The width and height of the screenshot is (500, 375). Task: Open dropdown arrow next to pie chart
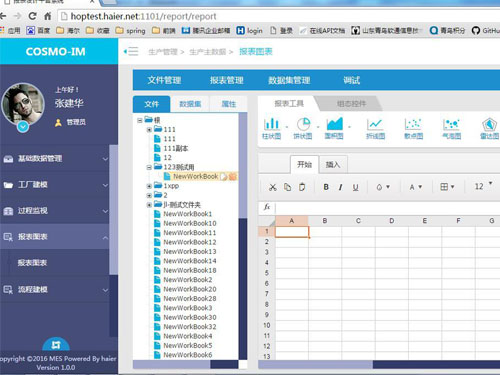(x=318, y=127)
